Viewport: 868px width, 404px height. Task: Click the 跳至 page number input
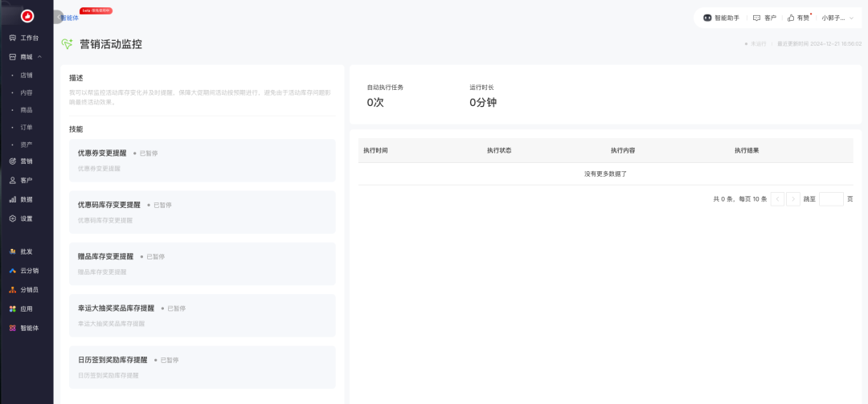(x=831, y=198)
